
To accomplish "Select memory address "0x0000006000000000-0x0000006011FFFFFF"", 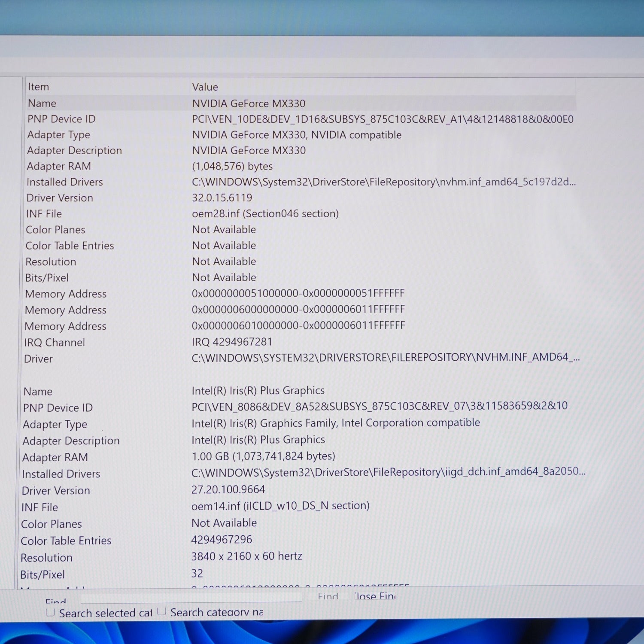I will (298, 309).
